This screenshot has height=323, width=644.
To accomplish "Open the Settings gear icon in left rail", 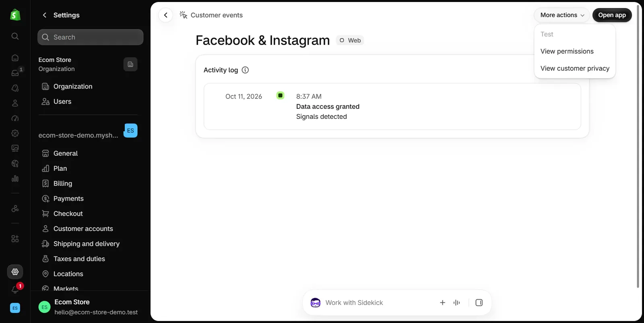I will [15, 272].
